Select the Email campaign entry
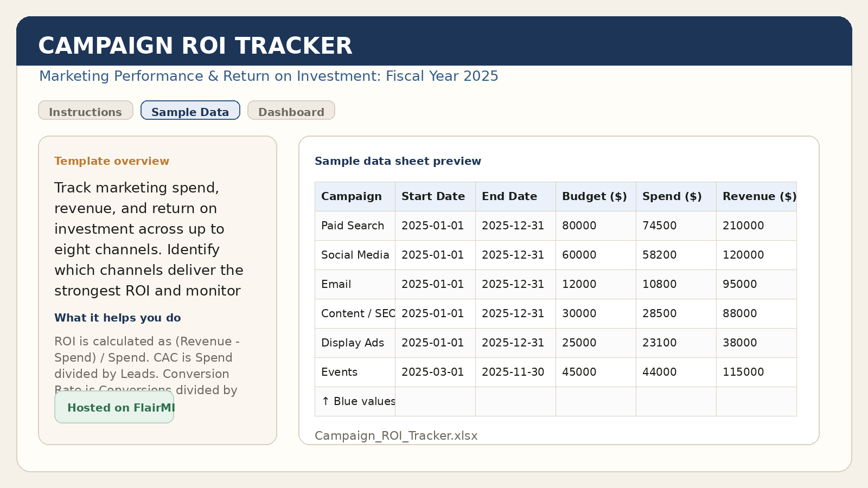Viewport: 868px width, 488px height. coord(336,284)
